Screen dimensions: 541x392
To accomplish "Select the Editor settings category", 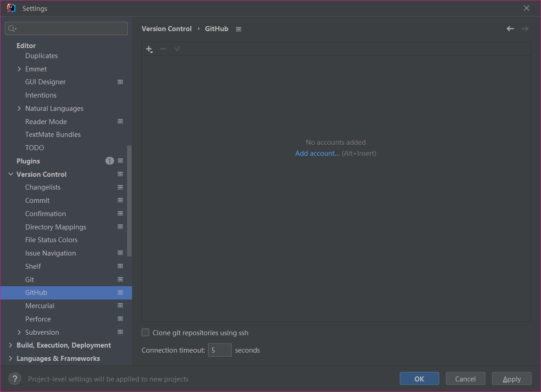I will (26, 45).
